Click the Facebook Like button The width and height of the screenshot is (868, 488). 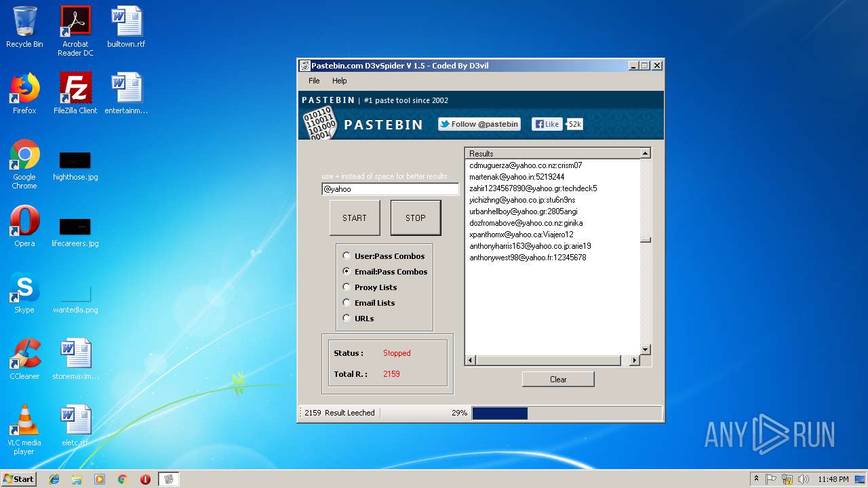pos(547,124)
